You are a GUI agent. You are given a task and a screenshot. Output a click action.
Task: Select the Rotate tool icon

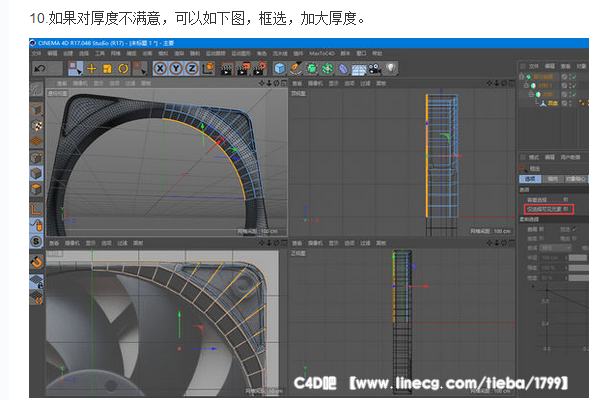pos(123,69)
